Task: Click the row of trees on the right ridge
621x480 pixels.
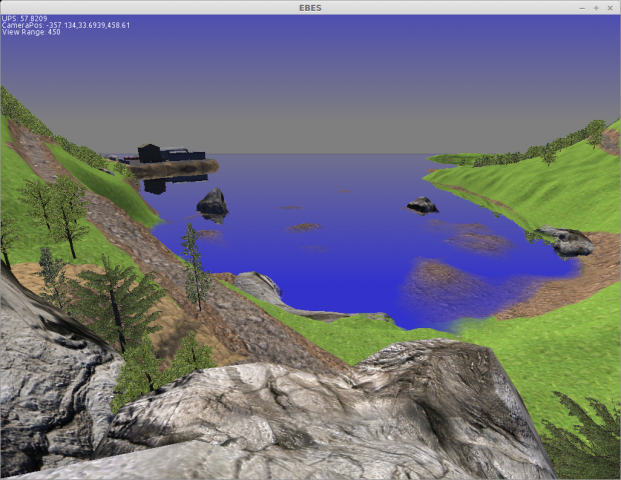Action: [540, 150]
